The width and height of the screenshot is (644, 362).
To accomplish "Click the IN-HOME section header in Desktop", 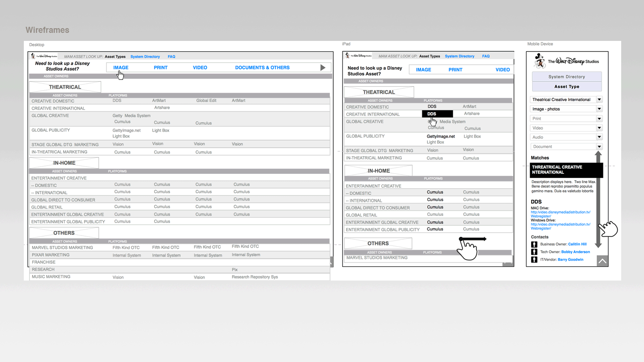I will pos(64,163).
